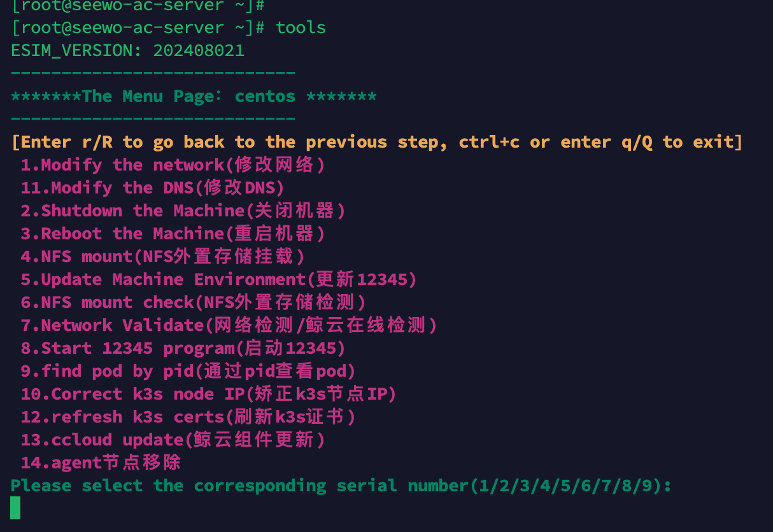
Task: Select 3.Reboot the Machine option text
Action: pos(173,234)
